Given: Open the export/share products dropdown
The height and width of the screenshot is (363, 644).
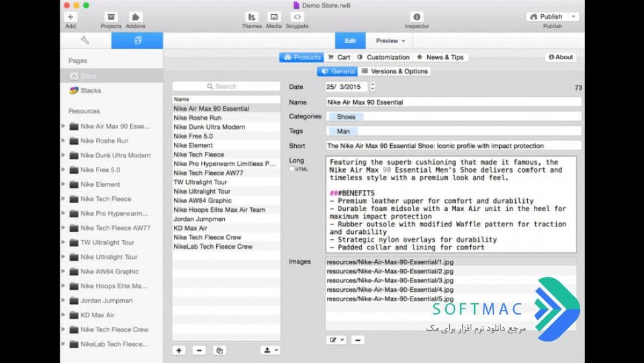Looking at the screenshot, I should point(270,350).
